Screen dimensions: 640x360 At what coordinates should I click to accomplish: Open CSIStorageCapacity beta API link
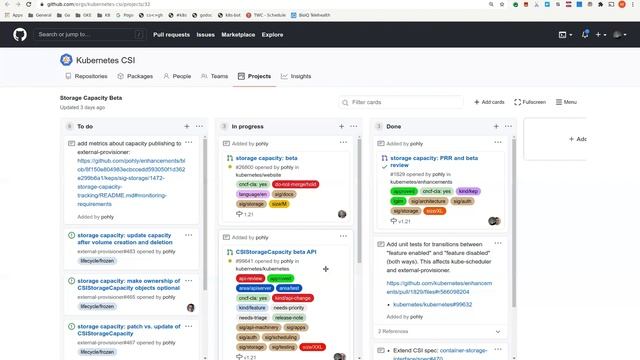pyautogui.click(x=276, y=252)
